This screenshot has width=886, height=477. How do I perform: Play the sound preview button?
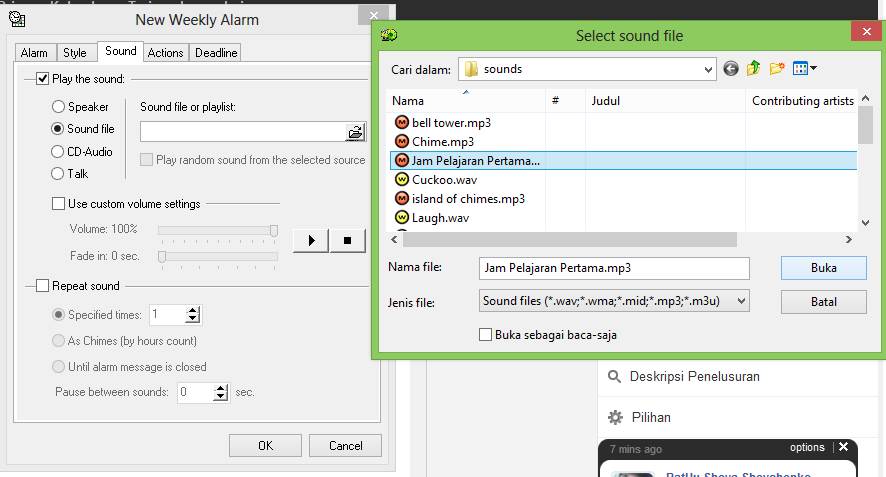[x=311, y=240]
